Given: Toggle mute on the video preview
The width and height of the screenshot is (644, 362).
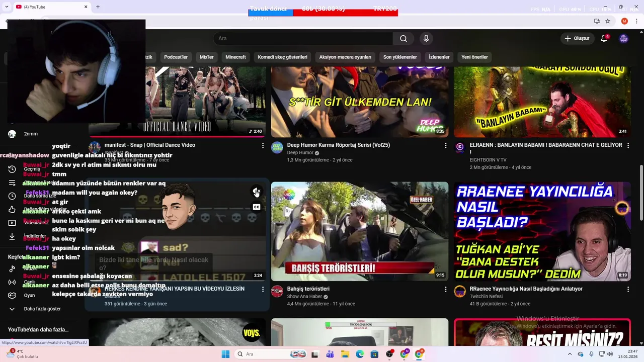Looking at the screenshot, I should pyautogui.click(x=256, y=192).
